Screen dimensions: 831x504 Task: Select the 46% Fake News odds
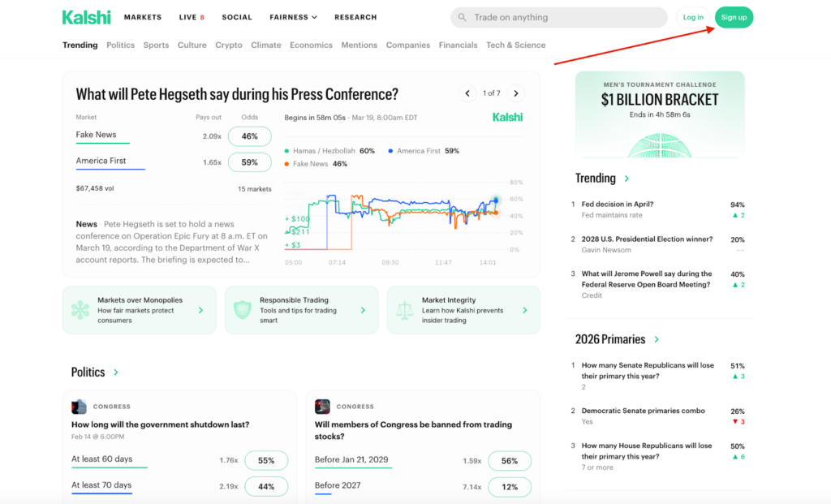pyautogui.click(x=249, y=136)
